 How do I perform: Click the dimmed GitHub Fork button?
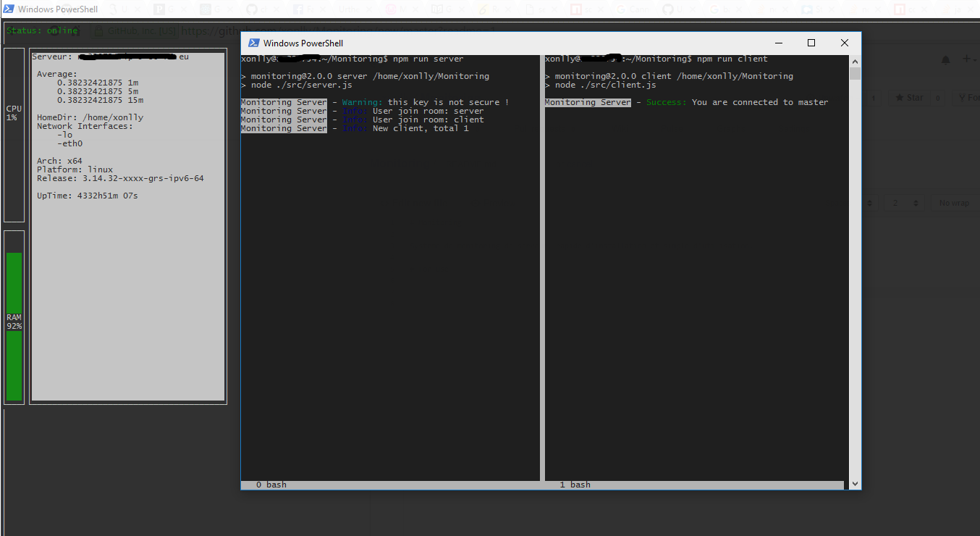click(x=967, y=98)
